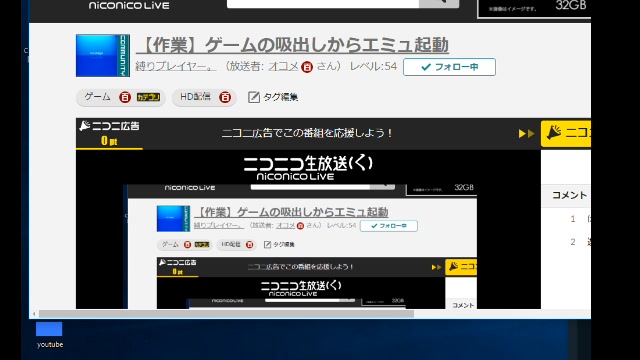Toggle the フォロー中 follow button
This screenshot has height=360, width=640.
(449, 67)
